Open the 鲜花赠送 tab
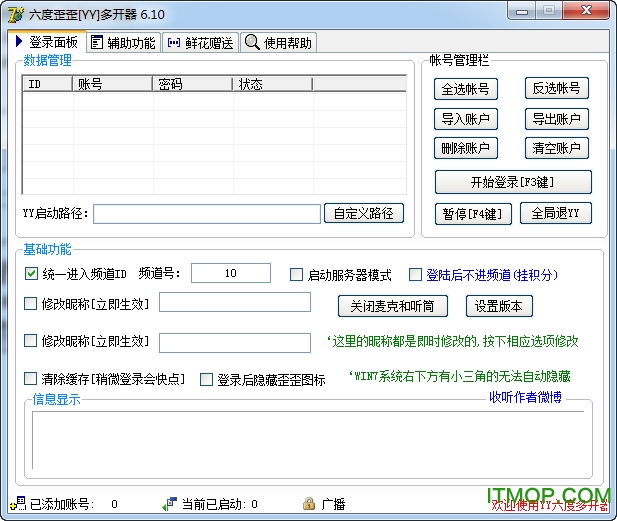617x521 pixels. (200, 42)
